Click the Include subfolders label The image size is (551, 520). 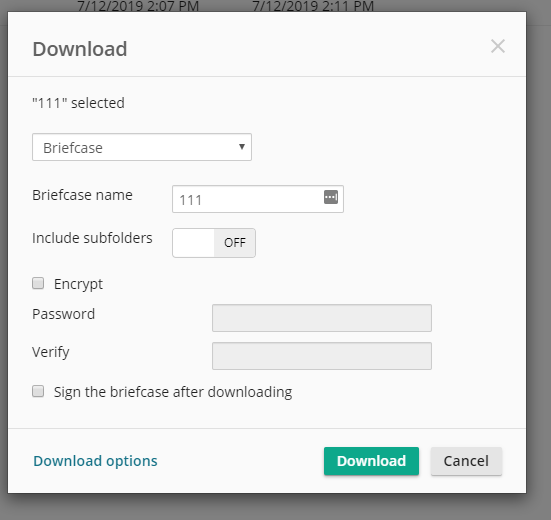pos(92,238)
